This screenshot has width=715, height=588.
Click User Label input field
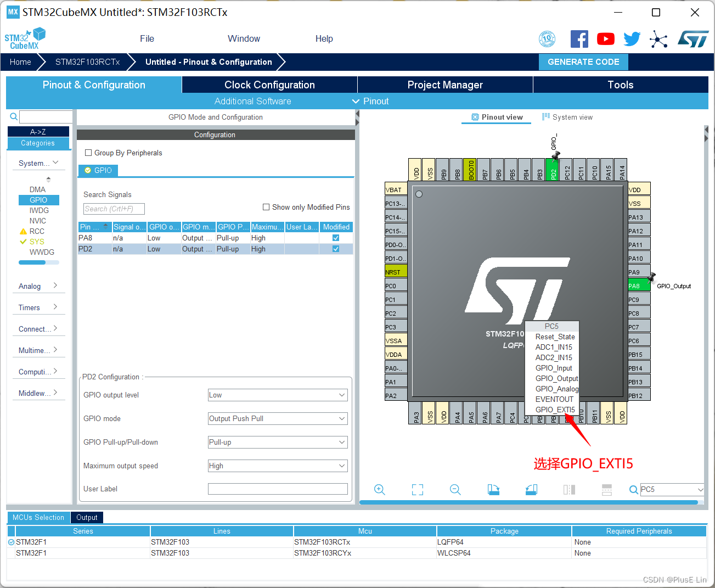278,489
